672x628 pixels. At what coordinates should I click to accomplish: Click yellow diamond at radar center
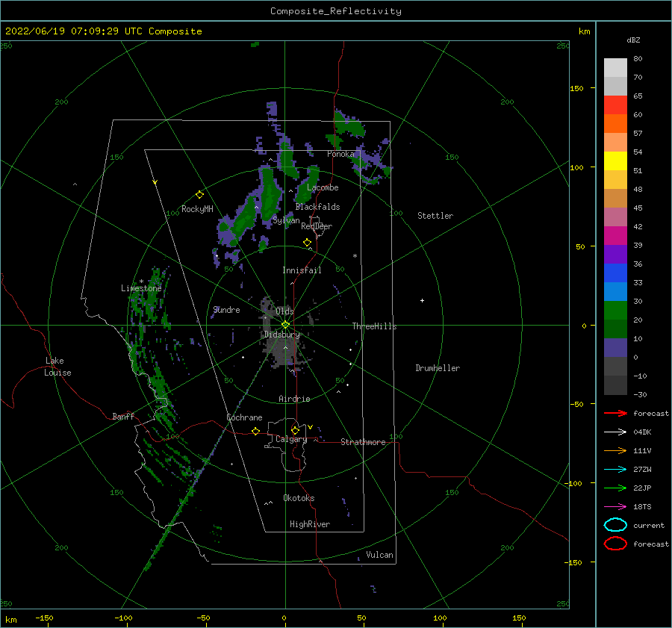pyautogui.click(x=285, y=325)
